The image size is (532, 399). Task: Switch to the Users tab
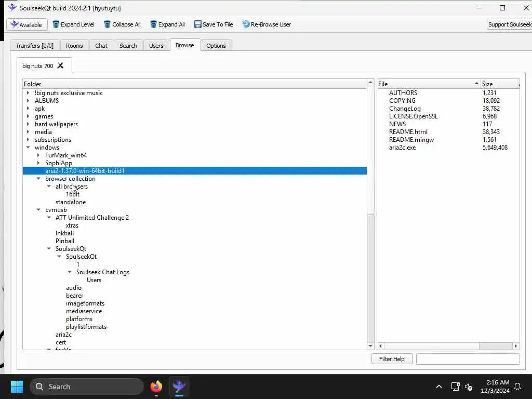(x=156, y=46)
